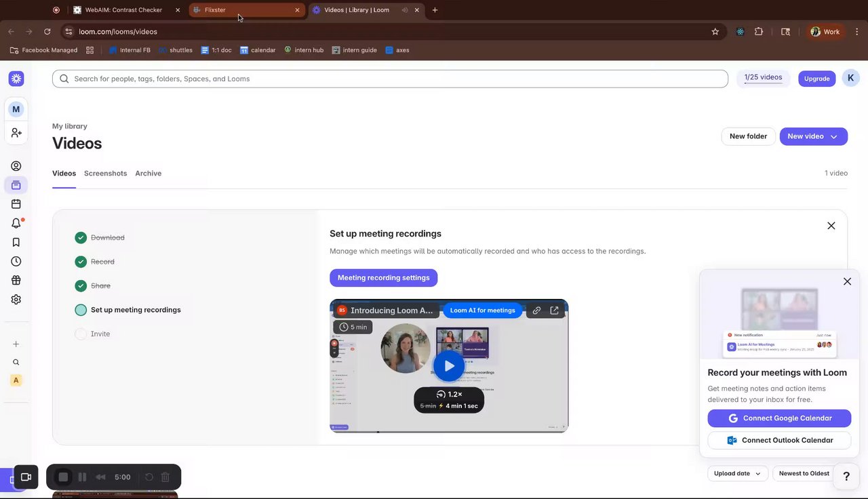Focus the Loom search field
The height and width of the screenshot is (499, 868).
click(x=390, y=79)
